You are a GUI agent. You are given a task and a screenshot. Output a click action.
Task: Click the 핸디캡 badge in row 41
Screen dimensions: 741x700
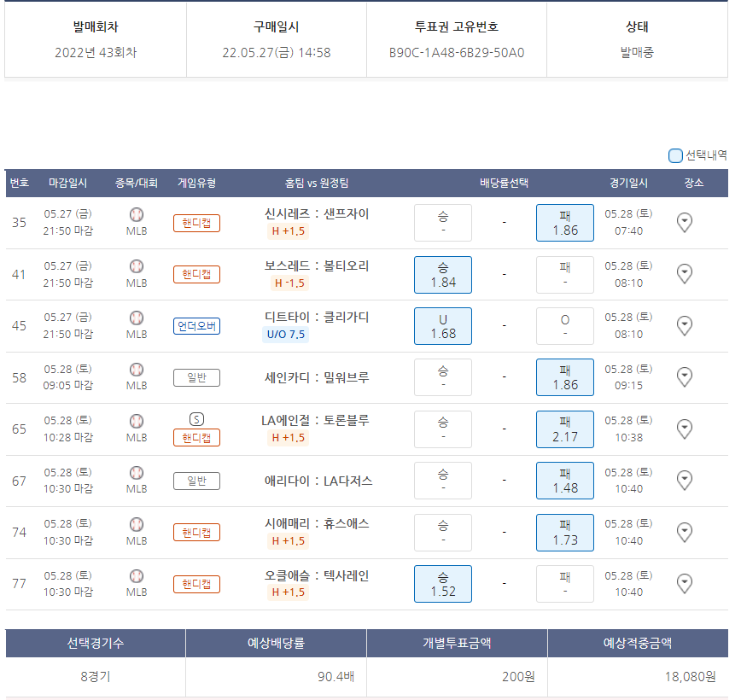pos(196,275)
